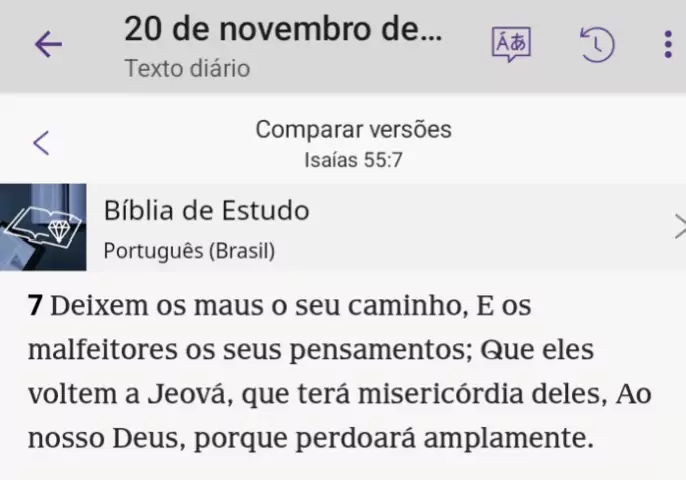Tap the Comparar versões heading

click(x=353, y=129)
